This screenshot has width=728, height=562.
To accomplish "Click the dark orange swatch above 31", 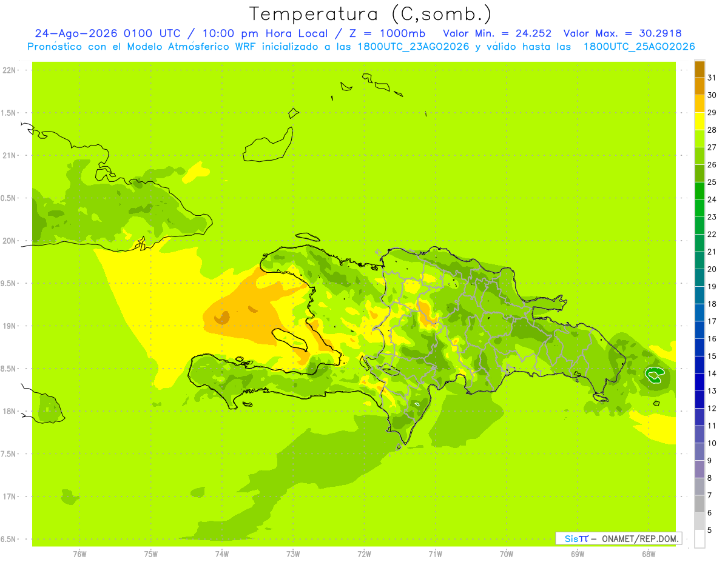I will (699, 69).
